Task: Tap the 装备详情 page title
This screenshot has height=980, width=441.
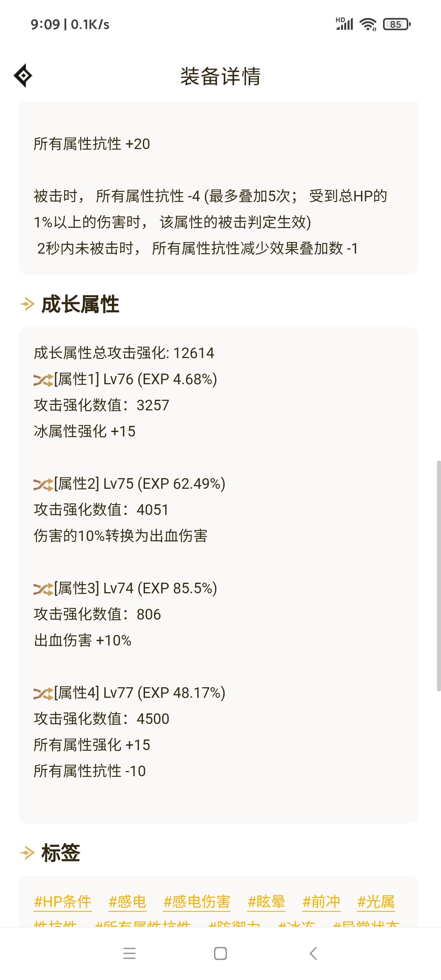Action: click(x=220, y=76)
